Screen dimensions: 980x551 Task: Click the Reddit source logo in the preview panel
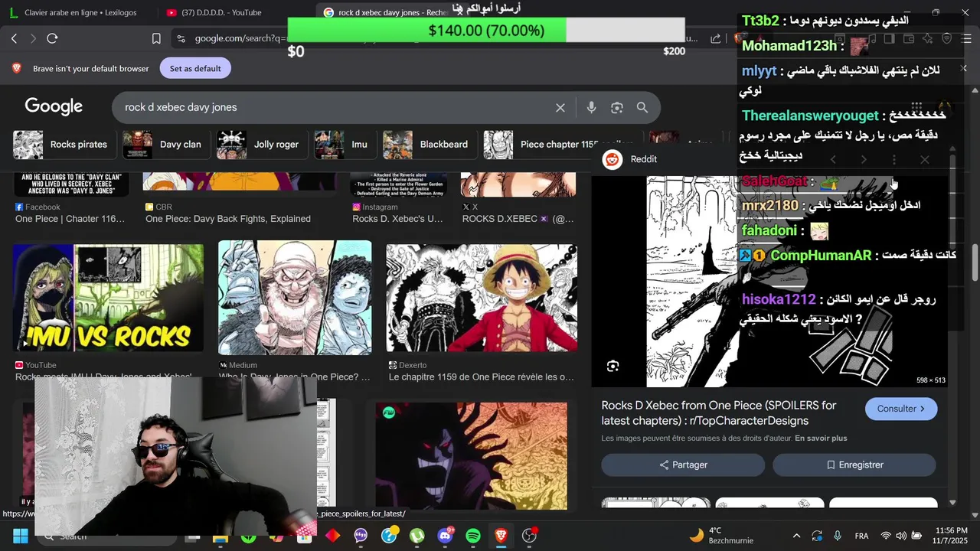tap(612, 159)
